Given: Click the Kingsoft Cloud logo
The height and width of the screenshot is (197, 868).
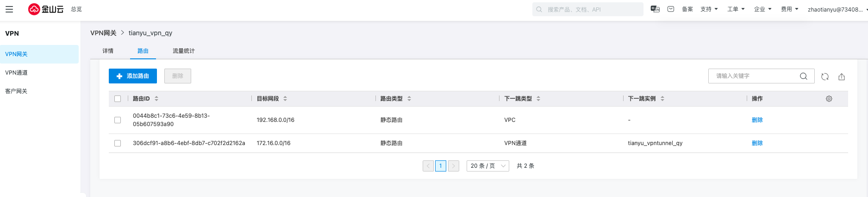Looking at the screenshot, I should click(x=46, y=9).
